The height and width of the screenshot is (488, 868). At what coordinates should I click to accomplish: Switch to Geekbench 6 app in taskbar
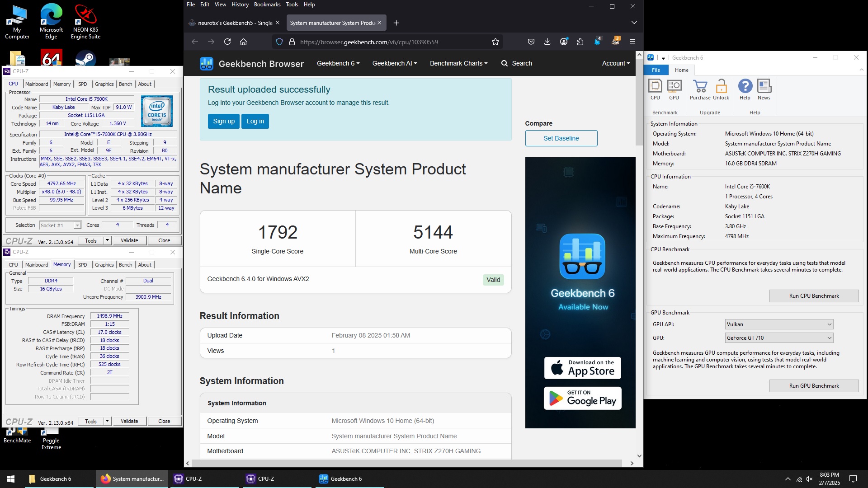click(x=349, y=479)
